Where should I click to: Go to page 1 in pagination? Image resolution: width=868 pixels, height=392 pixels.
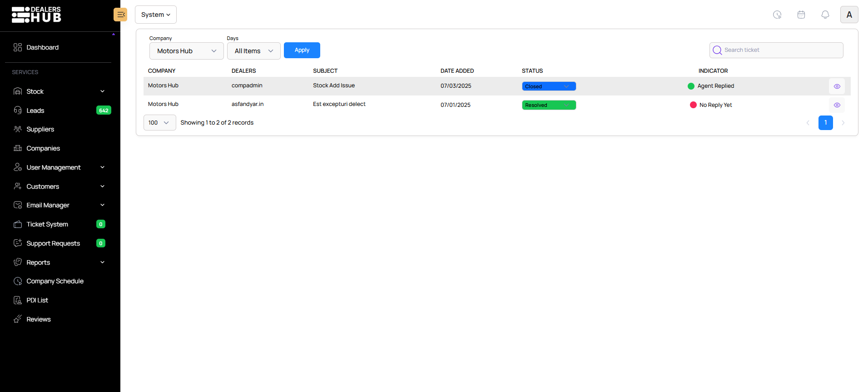click(825, 123)
